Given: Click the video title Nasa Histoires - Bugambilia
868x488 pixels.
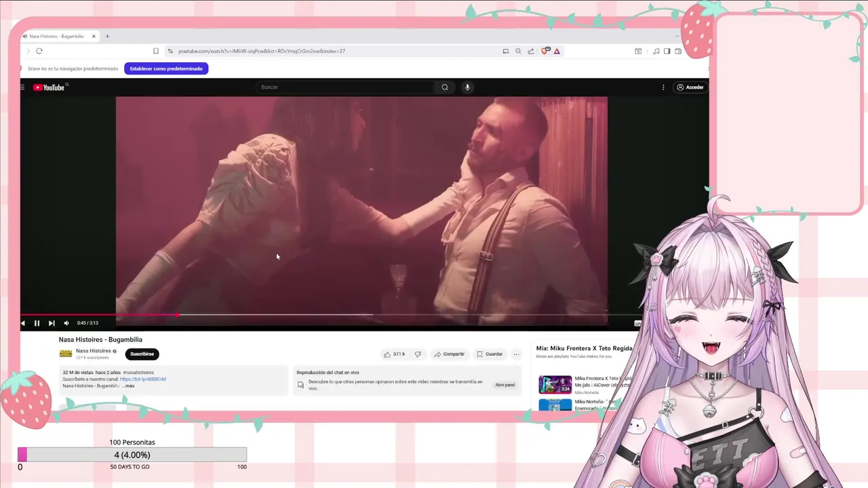Looking at the screenshot, I should point(100,340).
